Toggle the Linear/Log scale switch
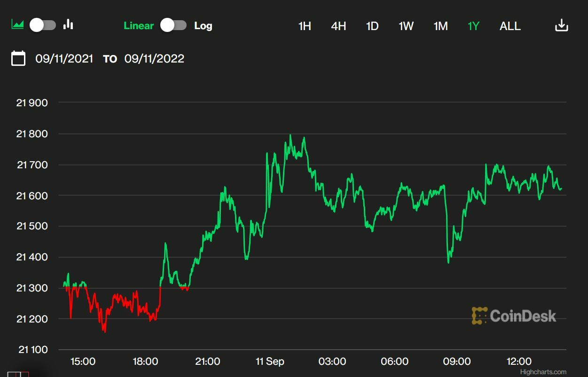 coord(173,25)
